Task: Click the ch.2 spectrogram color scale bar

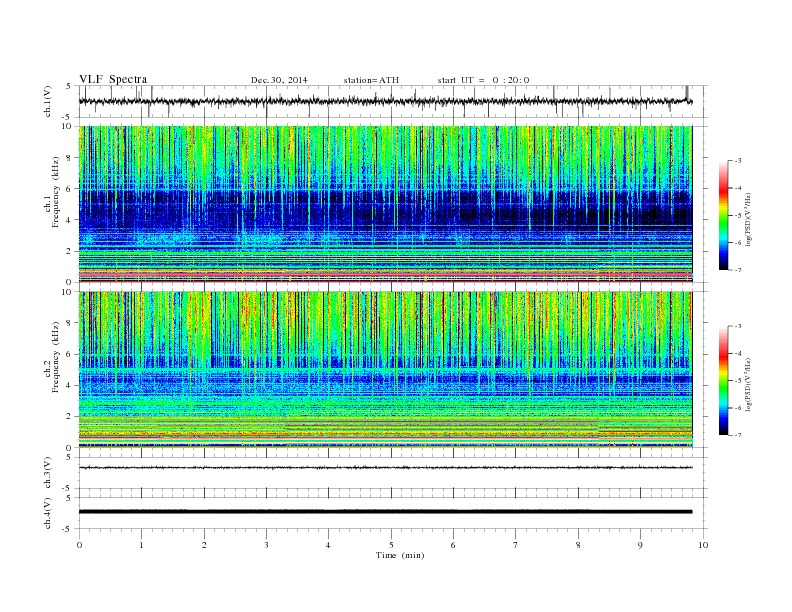Action: tap(723, 380)
